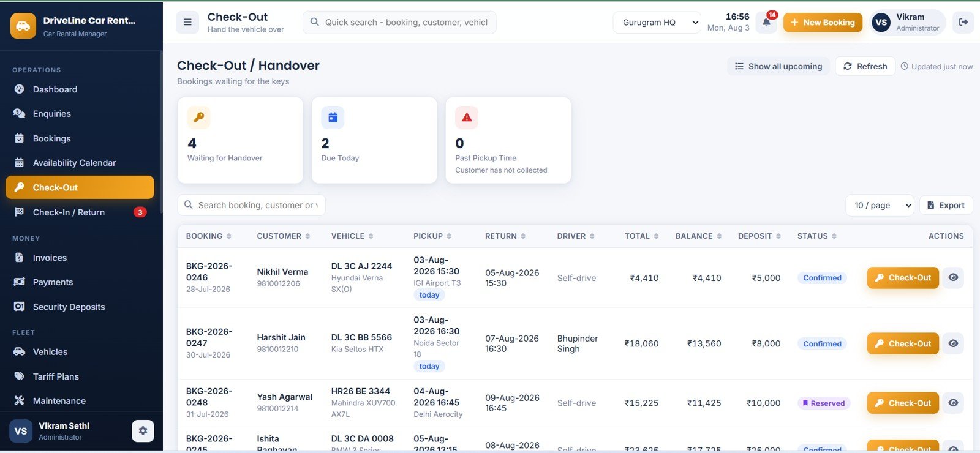Check-Out booking for Harshit Jain
Image resolution: width=980 pixels, height=453 pixels.
click(x=903, y=343)
